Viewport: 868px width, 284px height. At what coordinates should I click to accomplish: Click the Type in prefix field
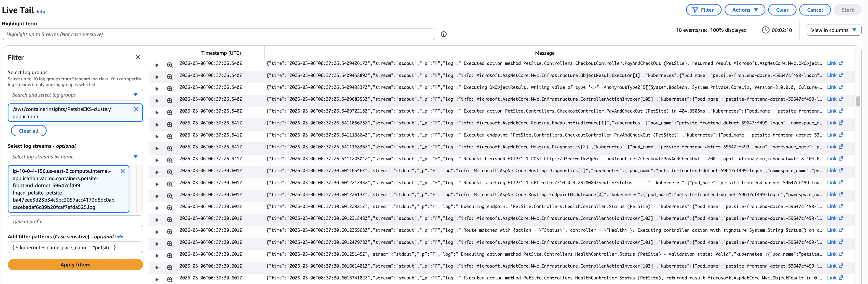point(75,221)
